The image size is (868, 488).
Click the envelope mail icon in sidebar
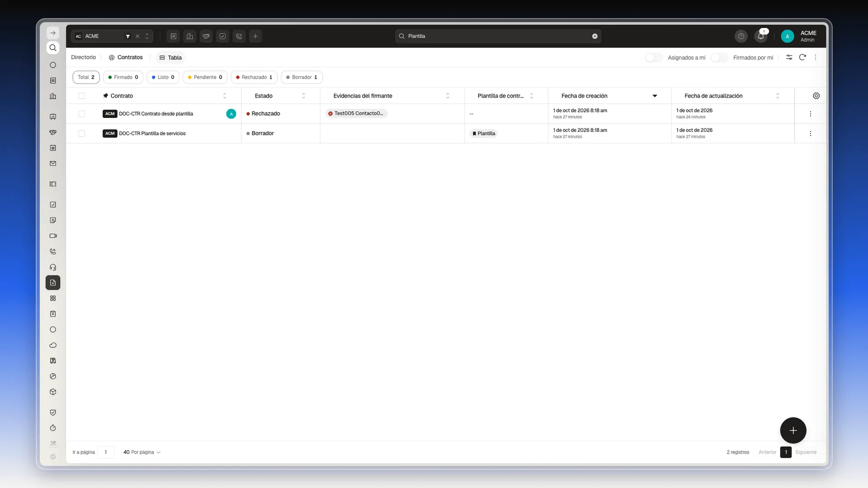point(53,164)
